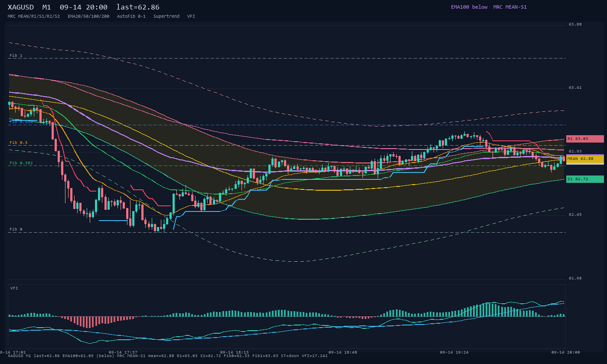Image resolution: width=607 pixels, height=364 pixels.
Task: Click the 63.88 price axis label
Action: (575, 24)
